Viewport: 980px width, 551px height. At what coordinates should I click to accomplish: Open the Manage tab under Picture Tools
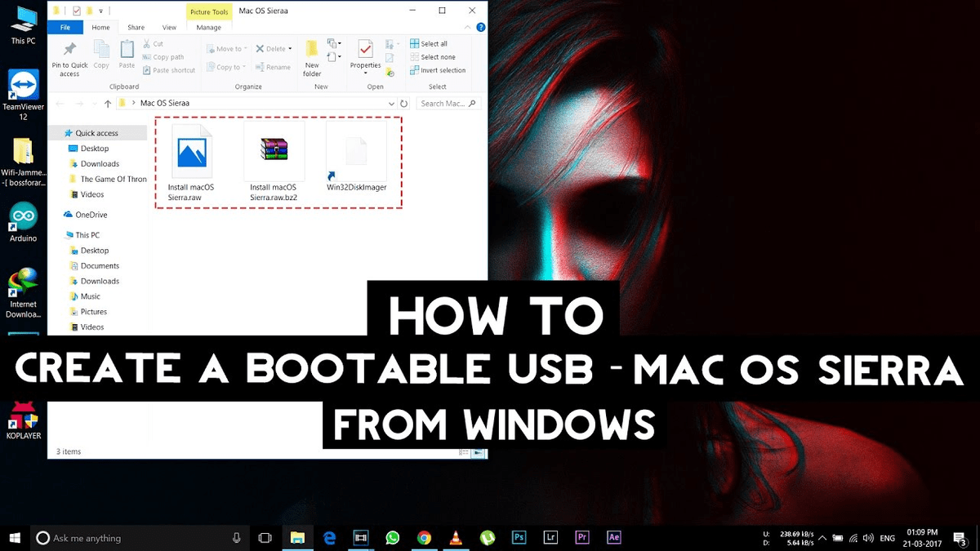[x=208, y=27]
